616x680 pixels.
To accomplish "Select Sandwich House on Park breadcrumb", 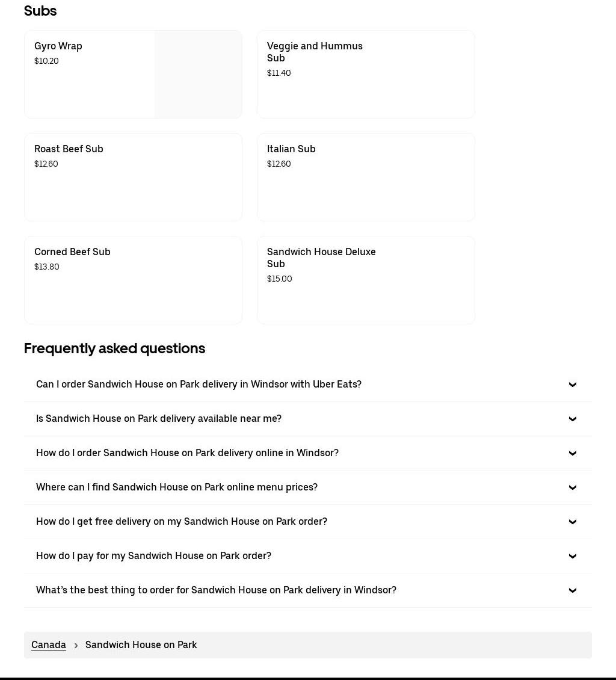I will click(x=141, y=644).
